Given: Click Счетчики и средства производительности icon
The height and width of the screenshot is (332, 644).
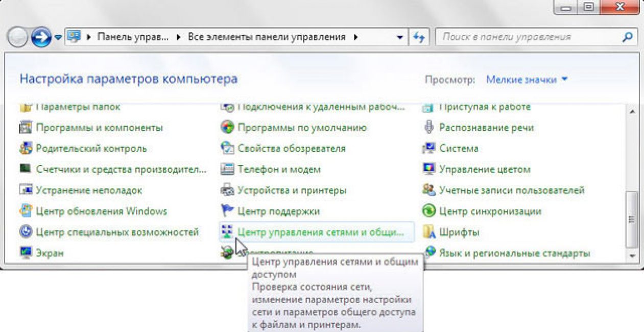Looking at the screenshot, I should coord(26,169).
